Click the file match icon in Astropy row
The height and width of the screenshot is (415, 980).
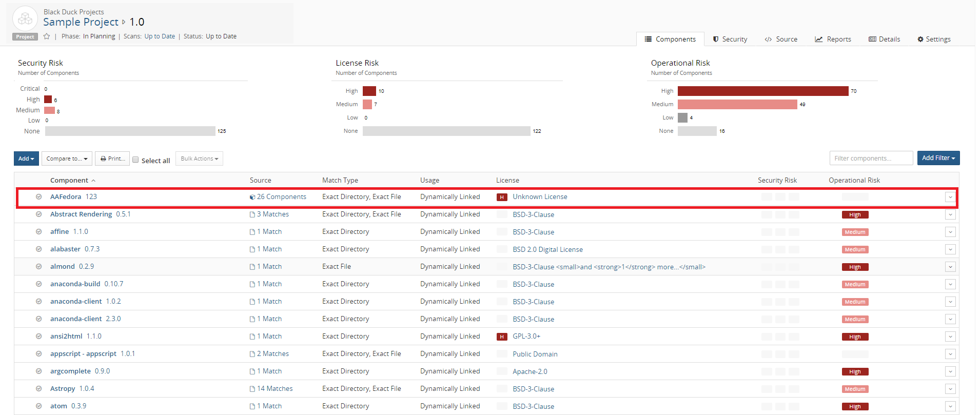(252, 389)
